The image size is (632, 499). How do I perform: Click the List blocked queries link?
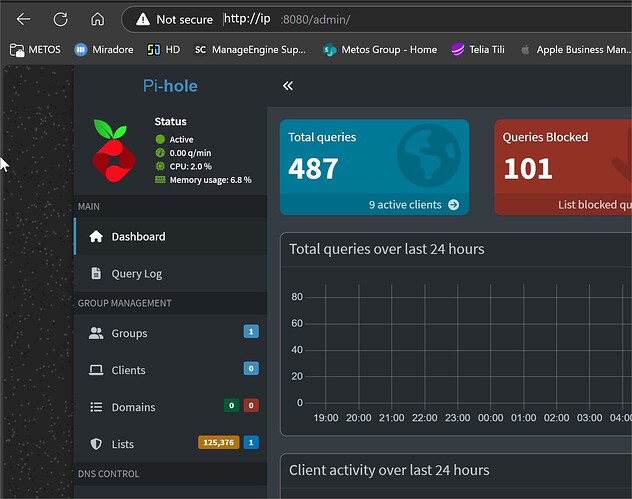[x=594, y=204]
